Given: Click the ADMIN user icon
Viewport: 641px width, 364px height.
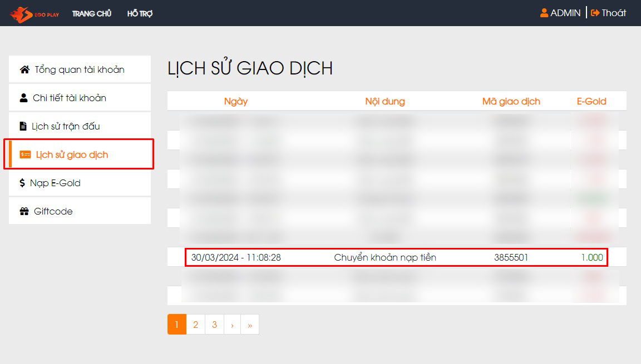Looking at the screenshot, I should tap(544, 13).
